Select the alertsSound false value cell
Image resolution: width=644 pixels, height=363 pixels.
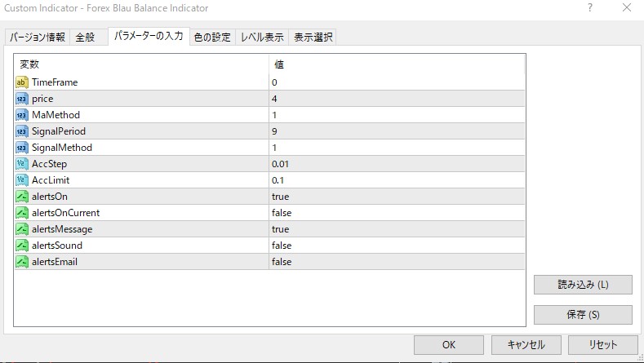397,246
